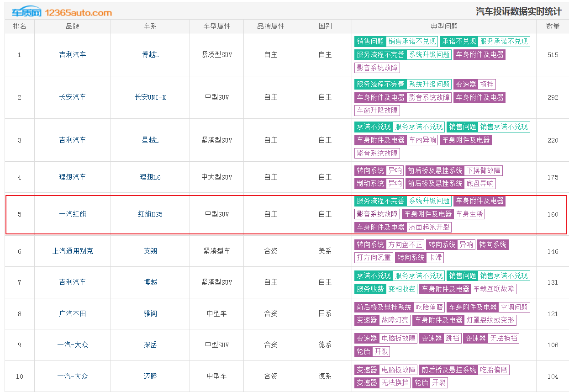Click the 漆面起泡开裂 problem tag
This screenshot has height=392, width=569.
coord(429,227)
